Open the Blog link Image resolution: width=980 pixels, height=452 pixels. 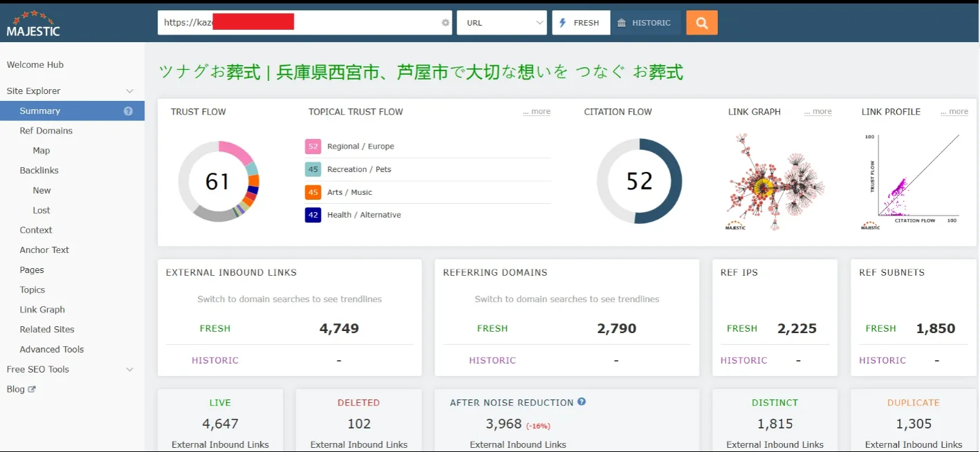(x=15, y=389)
